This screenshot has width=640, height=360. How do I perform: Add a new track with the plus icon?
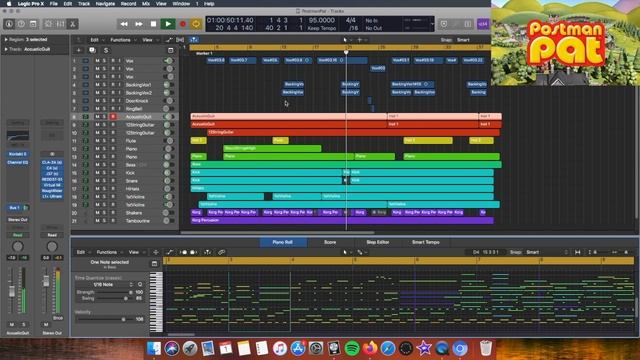(79, 50)
